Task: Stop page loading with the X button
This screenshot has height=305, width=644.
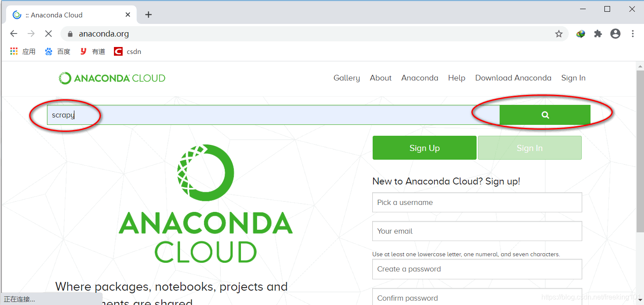Action: [x=48, y=34]
